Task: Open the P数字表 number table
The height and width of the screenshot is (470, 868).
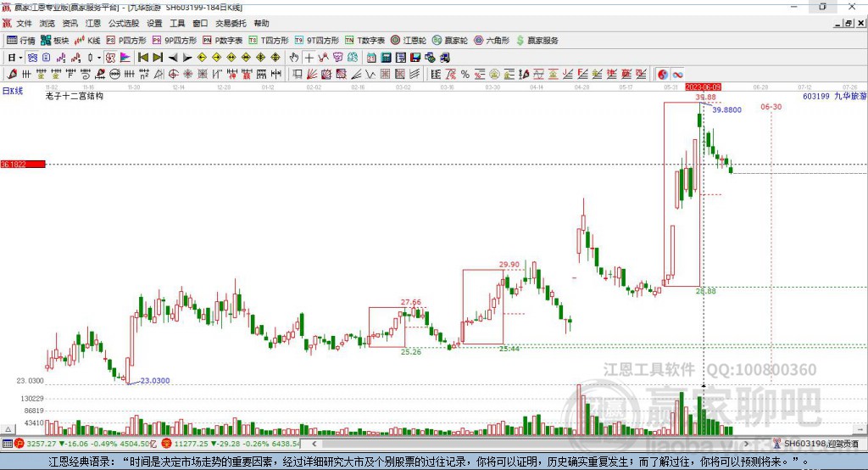Action: point(223,41)
